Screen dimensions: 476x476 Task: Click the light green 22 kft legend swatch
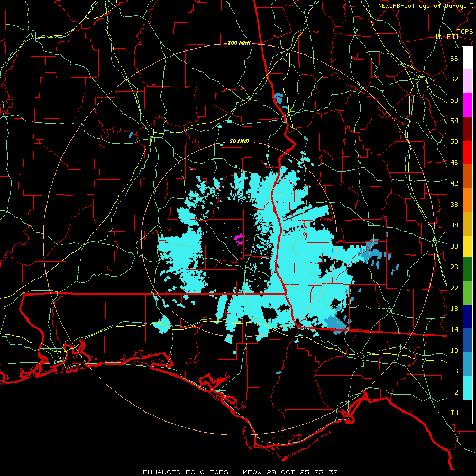pos(467,292)
